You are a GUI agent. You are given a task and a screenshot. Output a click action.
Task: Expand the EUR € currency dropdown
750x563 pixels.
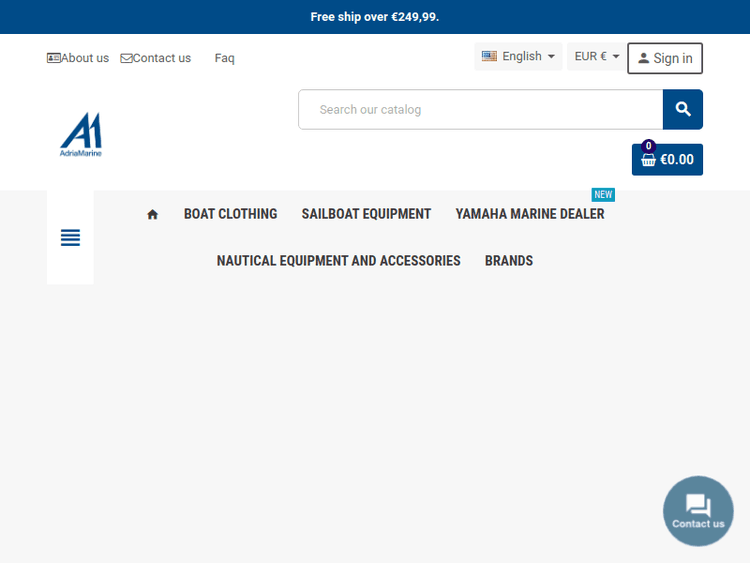pos(597,57)
